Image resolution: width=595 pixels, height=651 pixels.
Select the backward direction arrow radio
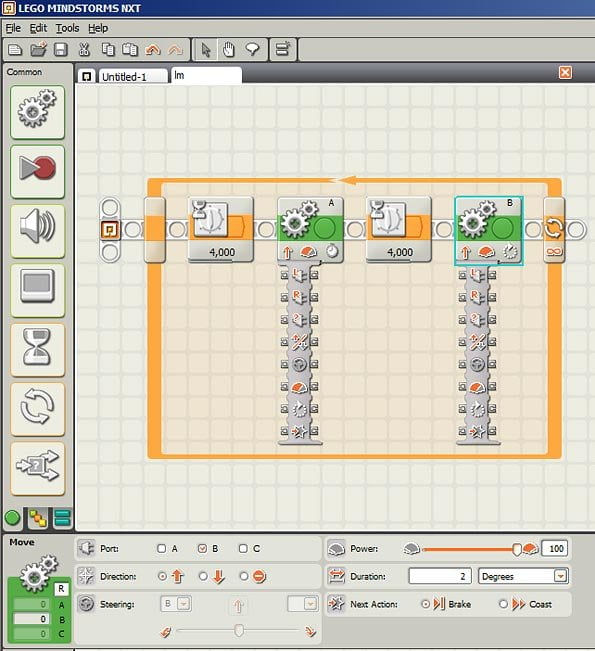[x=203, y=576]
